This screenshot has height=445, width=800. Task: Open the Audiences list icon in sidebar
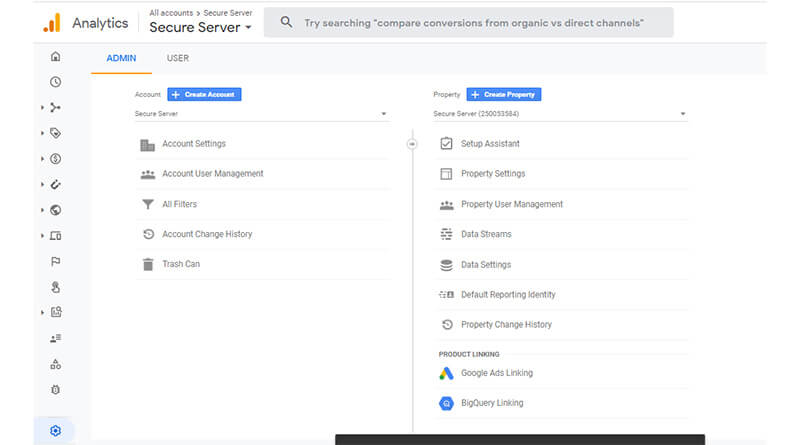[x=56, y=338]
